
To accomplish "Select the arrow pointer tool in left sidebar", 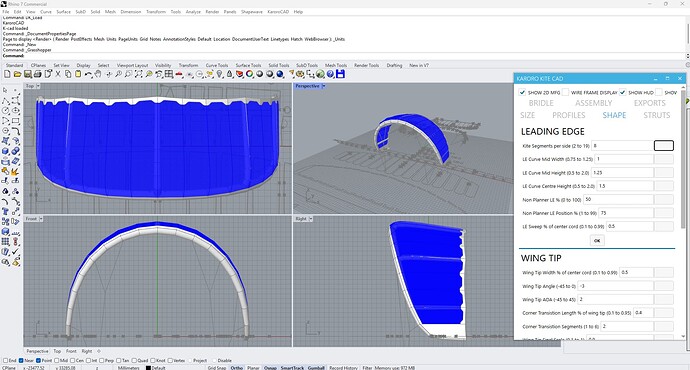I will pyautogui.click(x=5, y=90).
